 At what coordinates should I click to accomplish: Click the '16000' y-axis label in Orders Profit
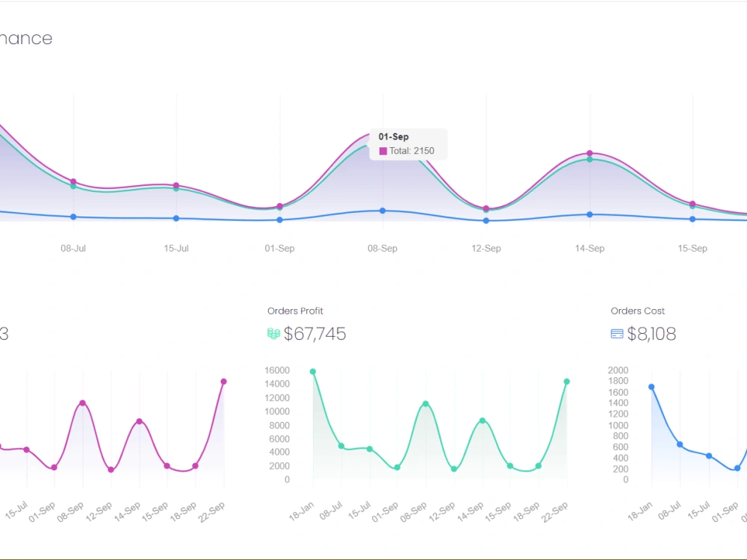(277, 370)
